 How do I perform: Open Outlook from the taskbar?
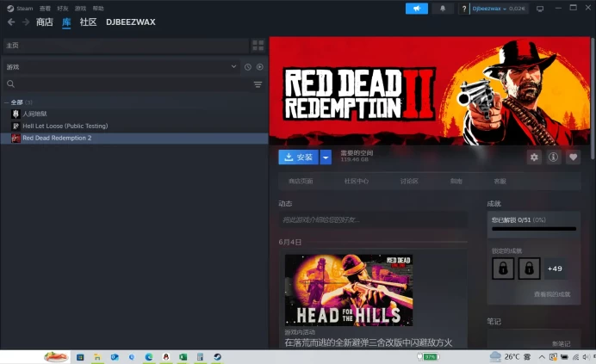115,357
